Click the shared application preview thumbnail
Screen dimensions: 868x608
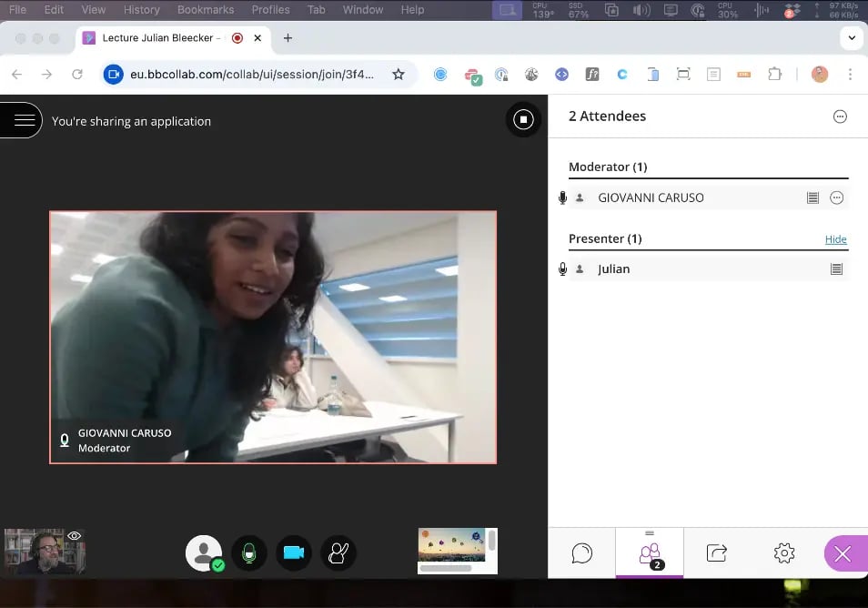point(457,549)
